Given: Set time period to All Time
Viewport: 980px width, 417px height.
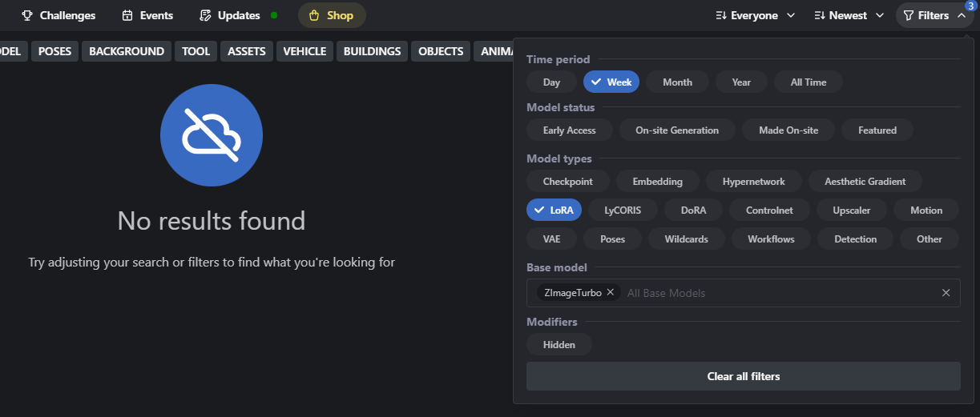Looking at the screenshot, I should [x=808, y=82].
